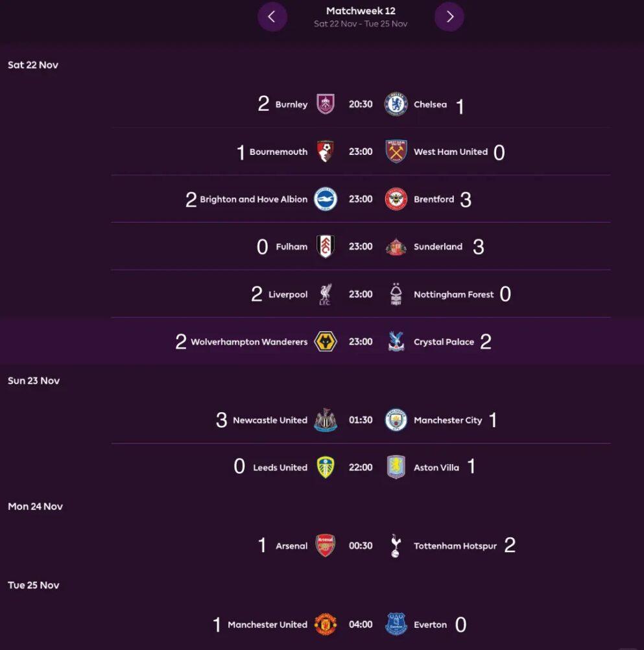Click the Burnley club crest

326,104
